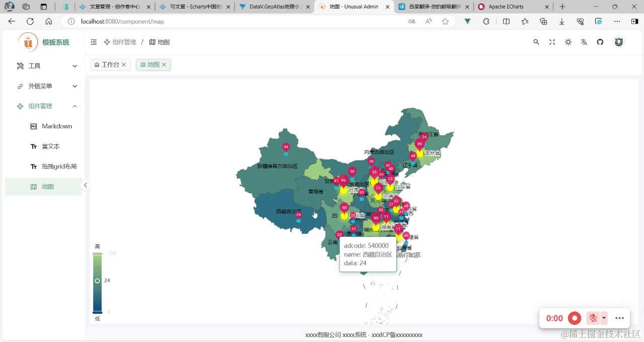Close the 工作台 page tab
The width and height of the screenshot is (644, 342).
coord(124,65)
